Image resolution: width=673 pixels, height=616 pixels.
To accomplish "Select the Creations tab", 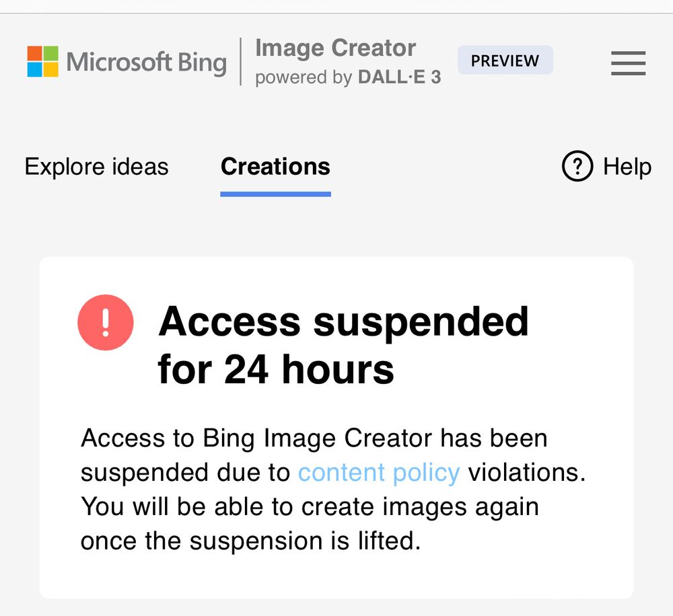I will [x=275, y=166].
